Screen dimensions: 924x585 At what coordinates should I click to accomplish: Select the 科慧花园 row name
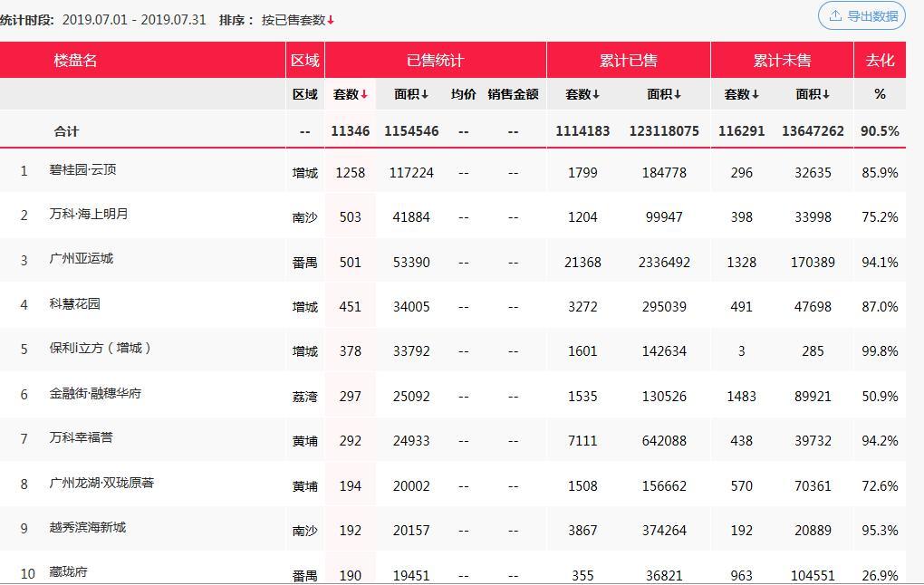click(x=75, y=304)
